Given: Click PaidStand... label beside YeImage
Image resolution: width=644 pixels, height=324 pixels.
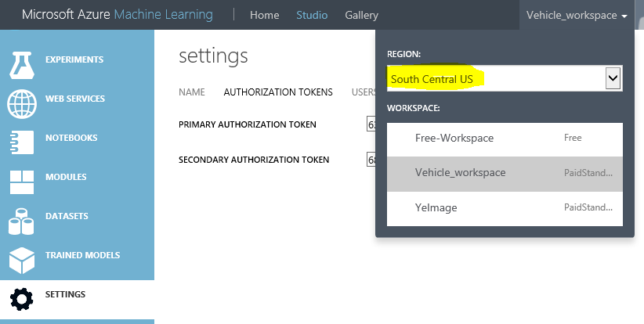Looking at the screenshot, I should [x=588, y=207].
